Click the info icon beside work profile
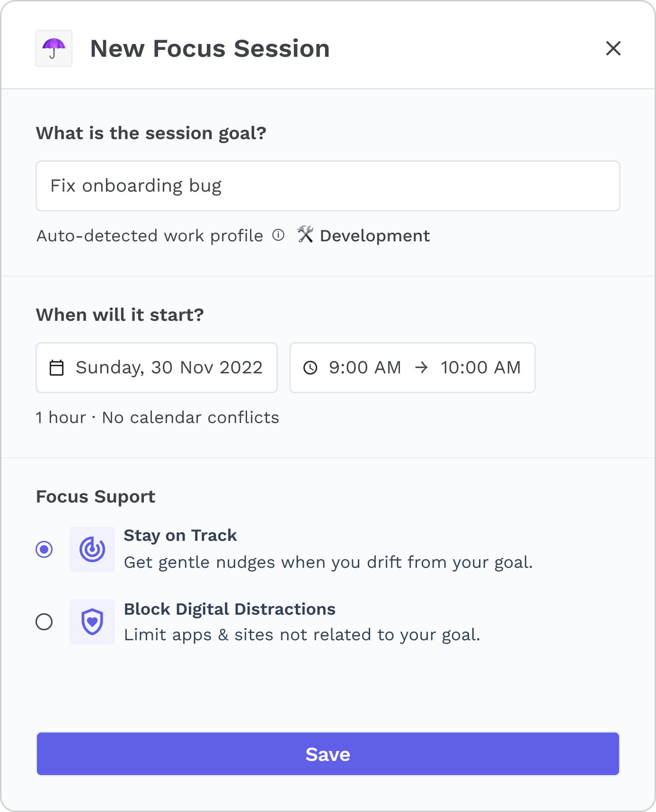Viewport: 656px width, 812px height. coord(278,235)
